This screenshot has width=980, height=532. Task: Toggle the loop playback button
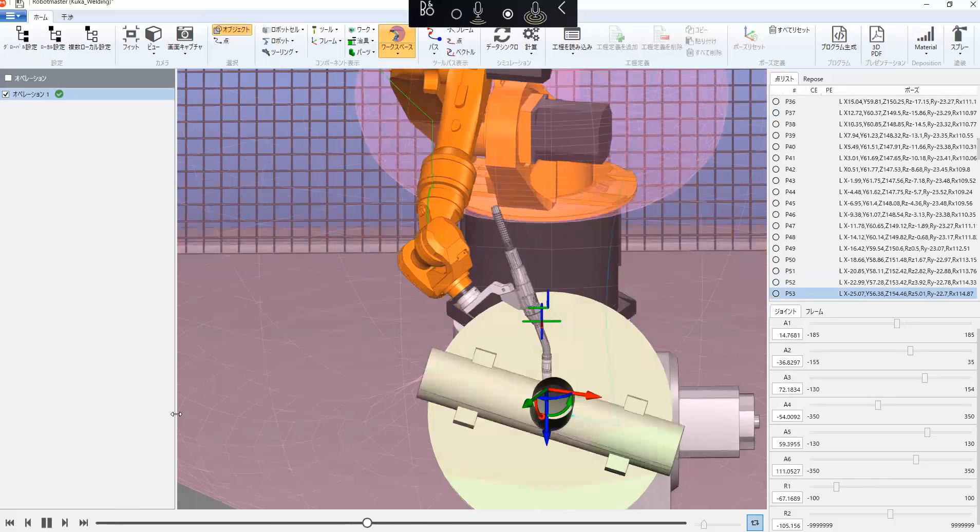click(x=755, y=523)
